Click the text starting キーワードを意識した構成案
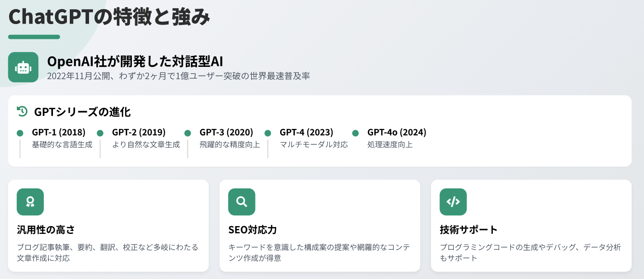Viewport: 644px width, 279px height. [x=319, y=253]
